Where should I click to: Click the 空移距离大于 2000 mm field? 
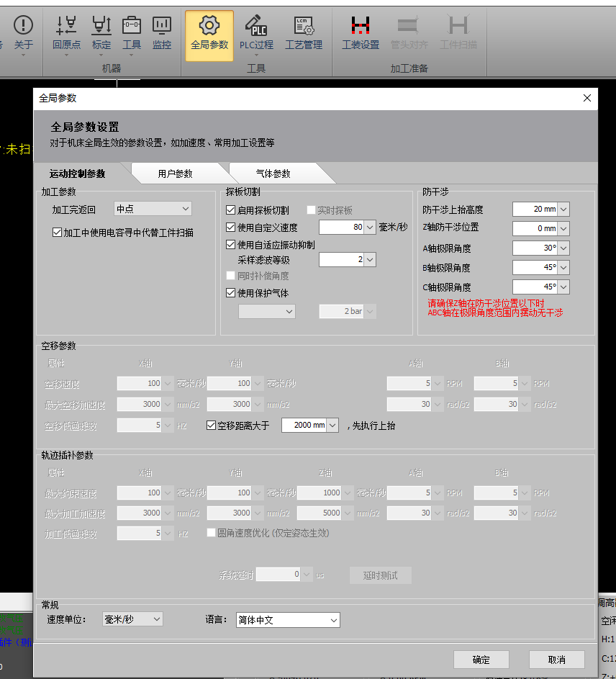(304, 426)
